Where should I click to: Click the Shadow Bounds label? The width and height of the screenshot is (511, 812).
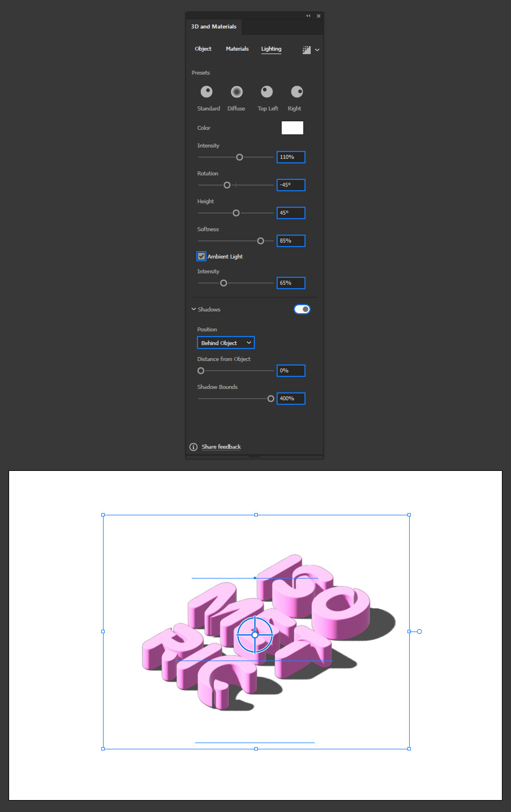pos(217,387)
